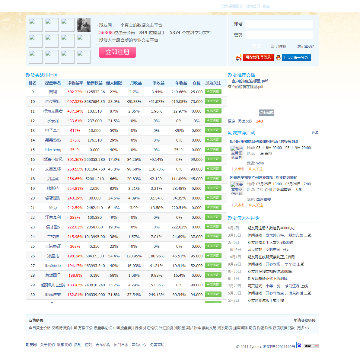
Task: Click the QQ penguin icon beside the blue button
Action: 278,57
